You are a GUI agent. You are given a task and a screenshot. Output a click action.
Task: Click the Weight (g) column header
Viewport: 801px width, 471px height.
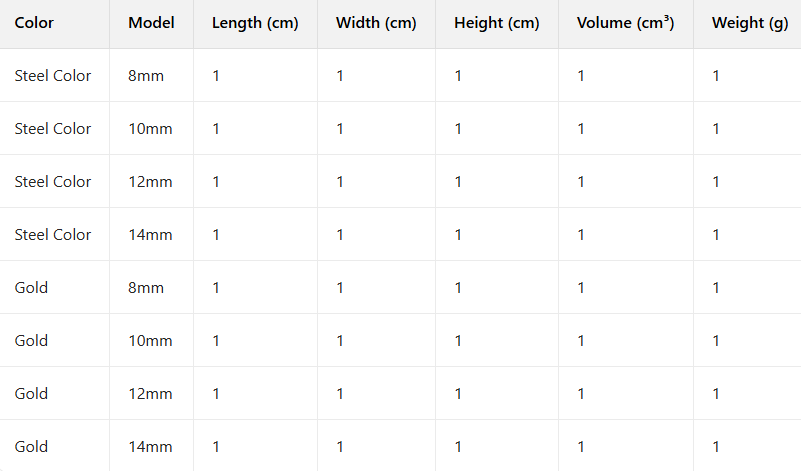coord(750,23)
